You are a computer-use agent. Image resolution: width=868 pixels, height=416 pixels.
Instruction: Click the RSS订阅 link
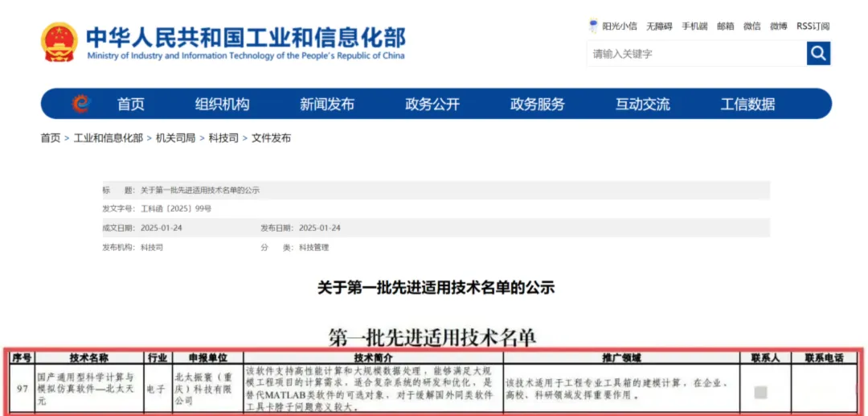[x=813, y=26]
